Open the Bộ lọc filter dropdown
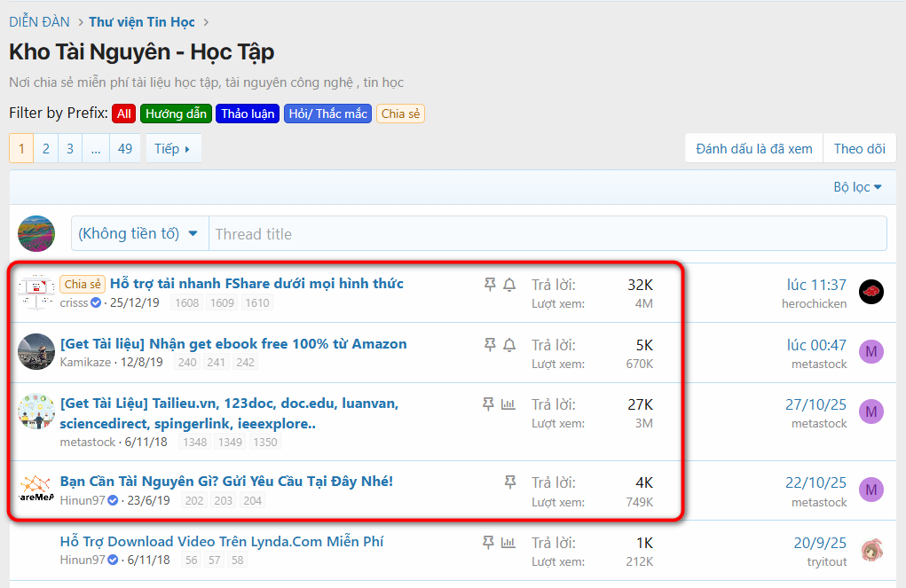 click(857, 187)
